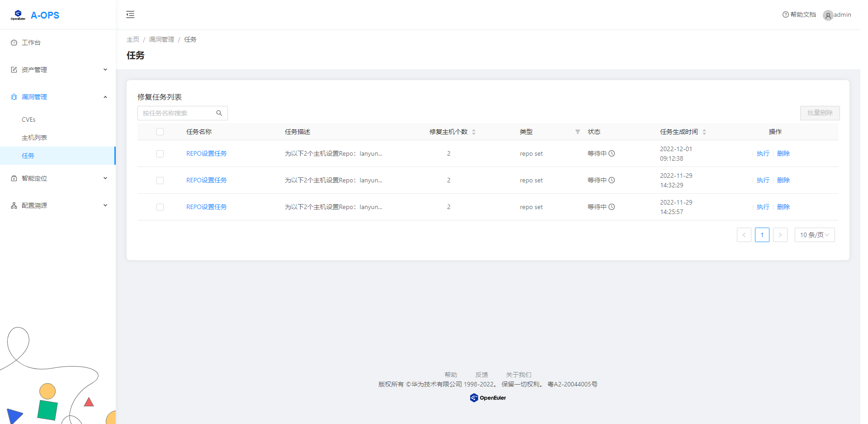The width and height of the screenshot is (868, 424).
Task: Open the 工作台 workbench page
Action: [31, 43]
